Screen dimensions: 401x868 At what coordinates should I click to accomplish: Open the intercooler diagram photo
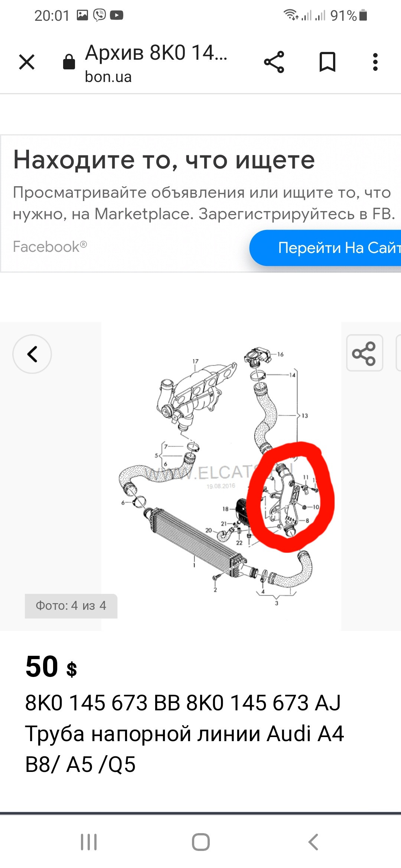[x=221, y=477]
